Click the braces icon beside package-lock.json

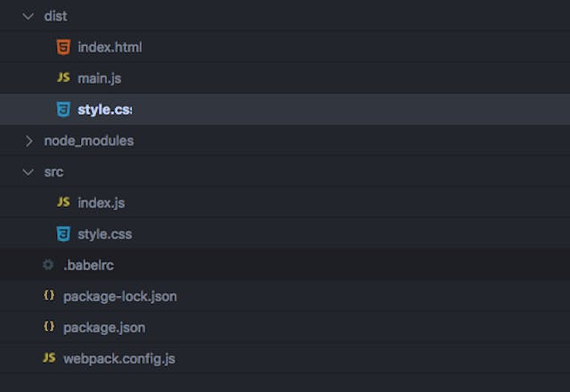click(x=49, y=296)
